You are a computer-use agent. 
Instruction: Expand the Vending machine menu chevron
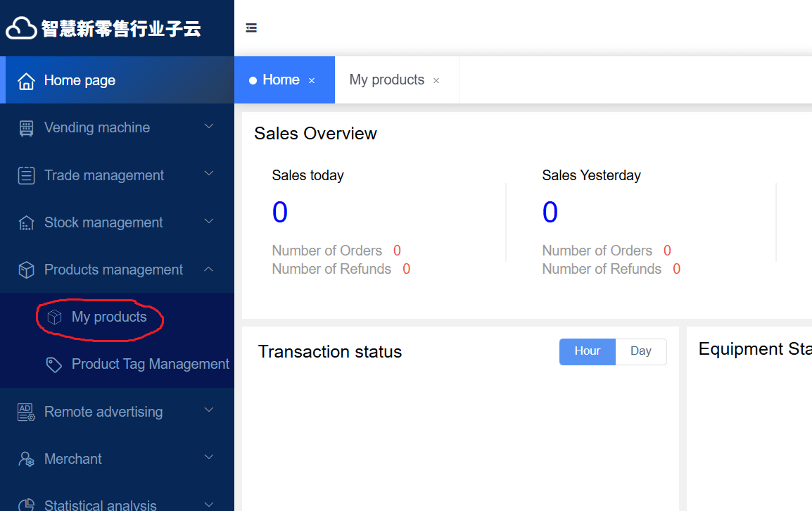coord(209,127)
